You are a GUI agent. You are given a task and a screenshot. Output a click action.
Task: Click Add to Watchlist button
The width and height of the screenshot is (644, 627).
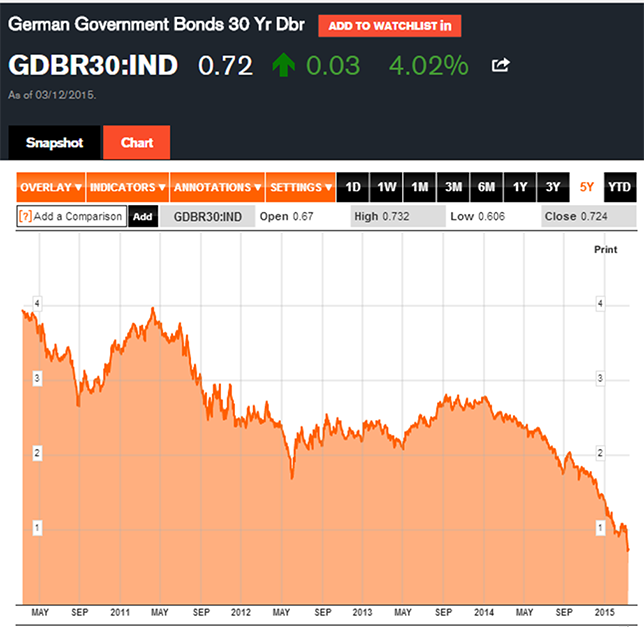389,26
